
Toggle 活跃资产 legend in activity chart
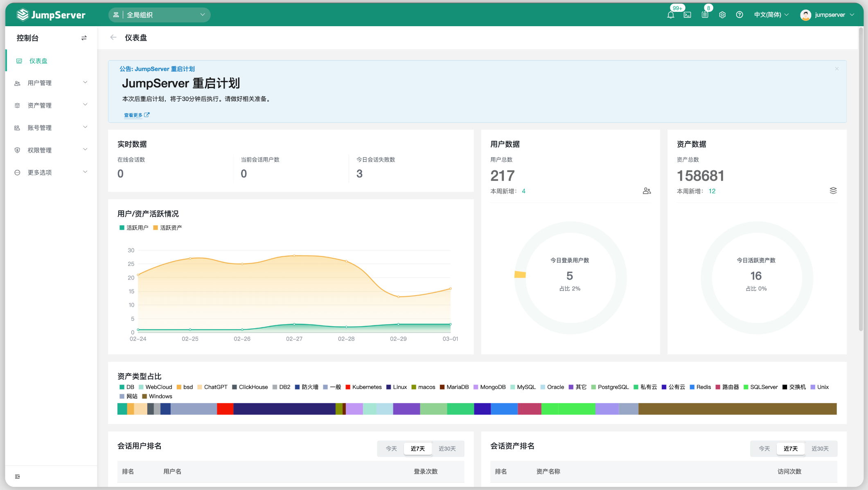click(167, 228)
